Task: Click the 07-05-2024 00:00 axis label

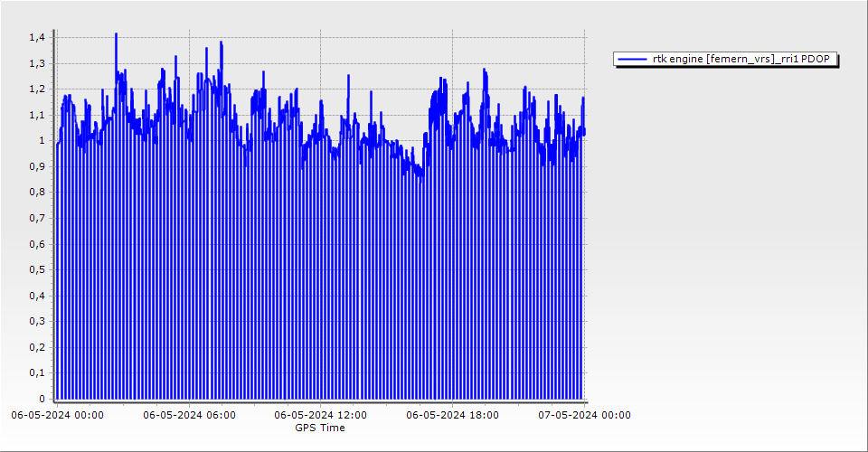Action: pos(584,415)
